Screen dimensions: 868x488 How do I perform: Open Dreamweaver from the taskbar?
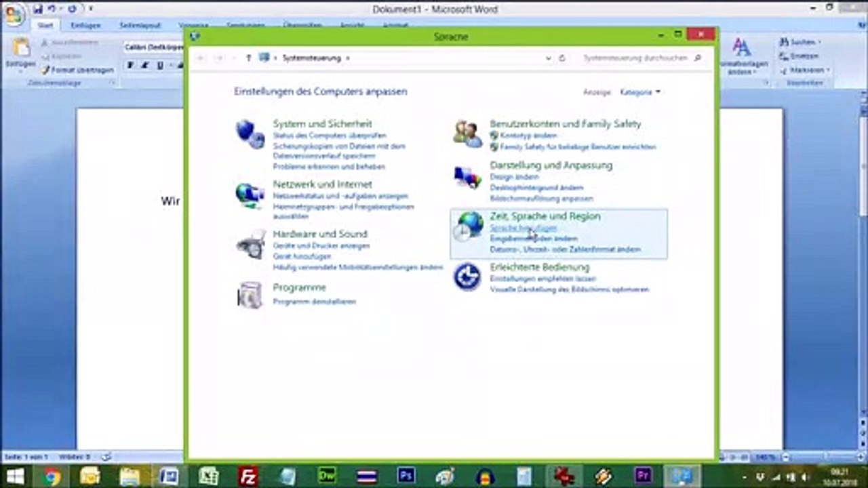tap(328, 476)
